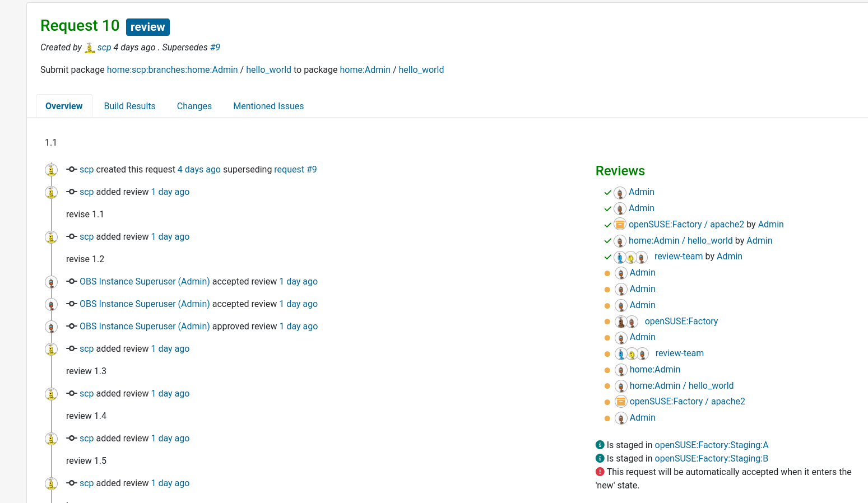
Task: Click scp's avatar on the "revise 1.1" entry
Action: pos(51,192)
